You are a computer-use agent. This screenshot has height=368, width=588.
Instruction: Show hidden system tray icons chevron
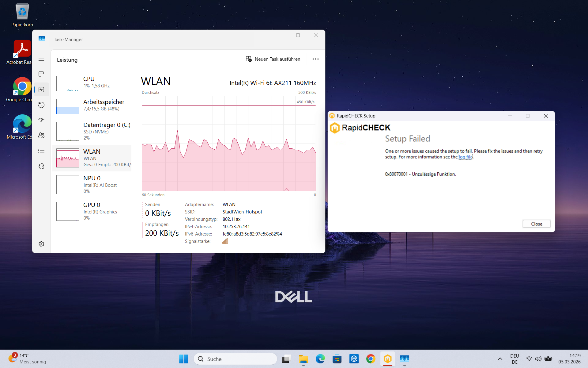coord(500,359)
